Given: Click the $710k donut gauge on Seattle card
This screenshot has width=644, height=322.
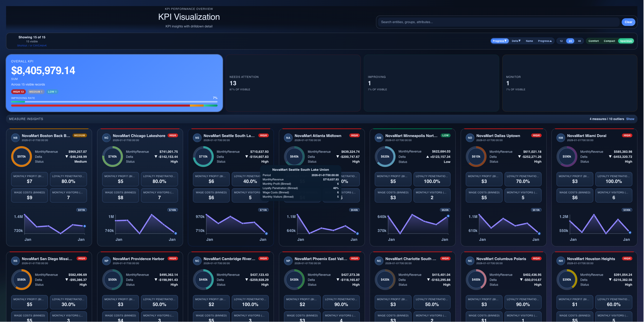Looking at the screenshot, I should coord(203,157).
